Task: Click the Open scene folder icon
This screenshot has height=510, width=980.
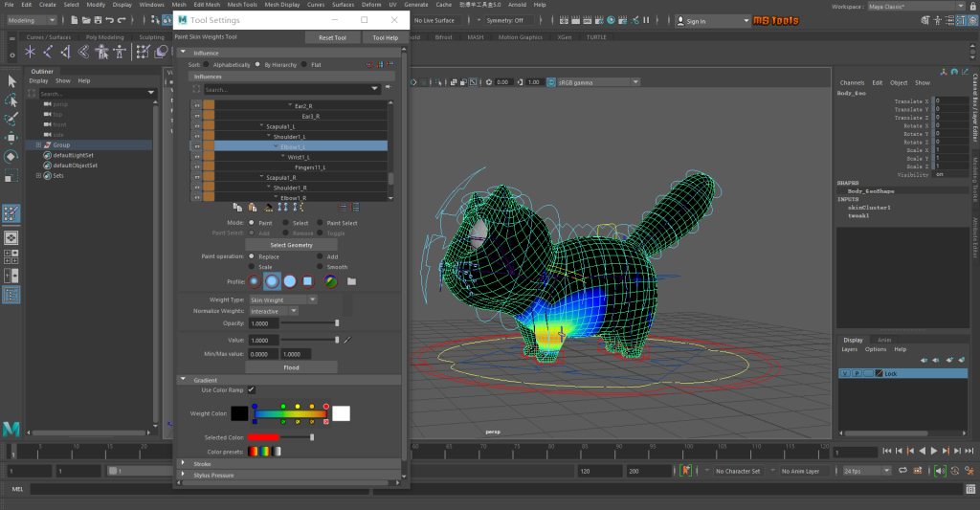Action: pos(85,20)
